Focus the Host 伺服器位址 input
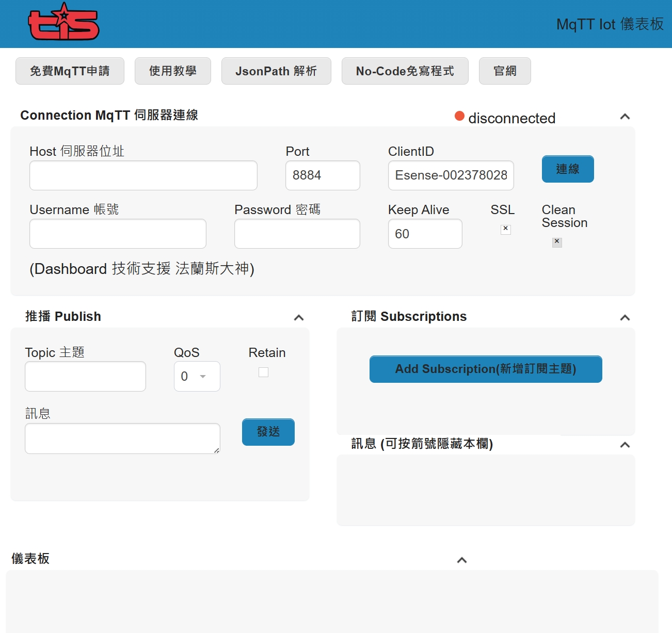 click(143, 175)
